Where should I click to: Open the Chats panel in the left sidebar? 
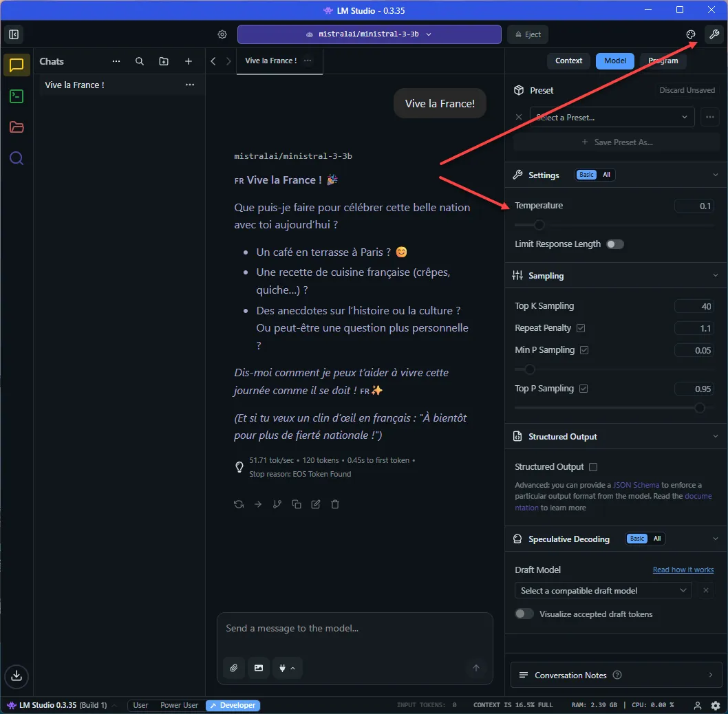(x=17, y=65)
